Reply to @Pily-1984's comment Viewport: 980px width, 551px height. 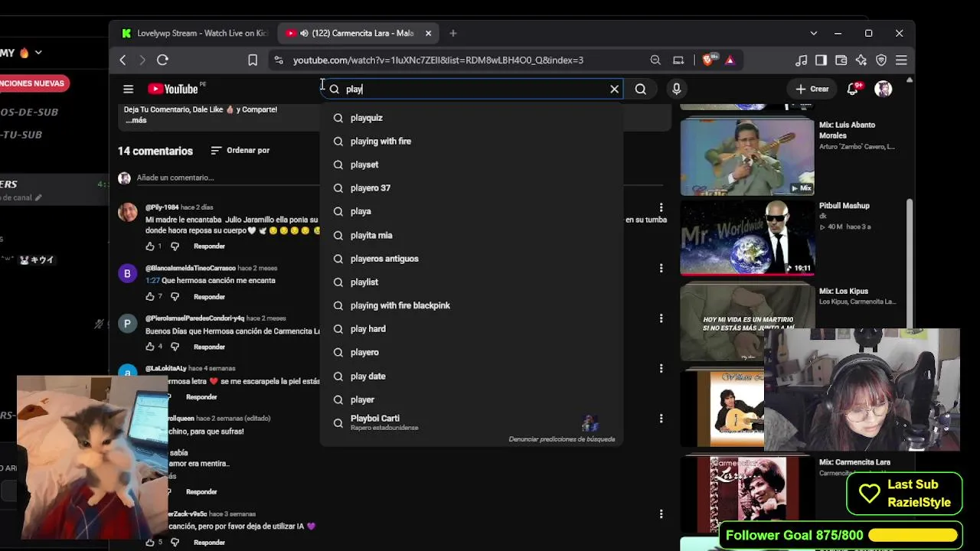click(x=209, y=246)
